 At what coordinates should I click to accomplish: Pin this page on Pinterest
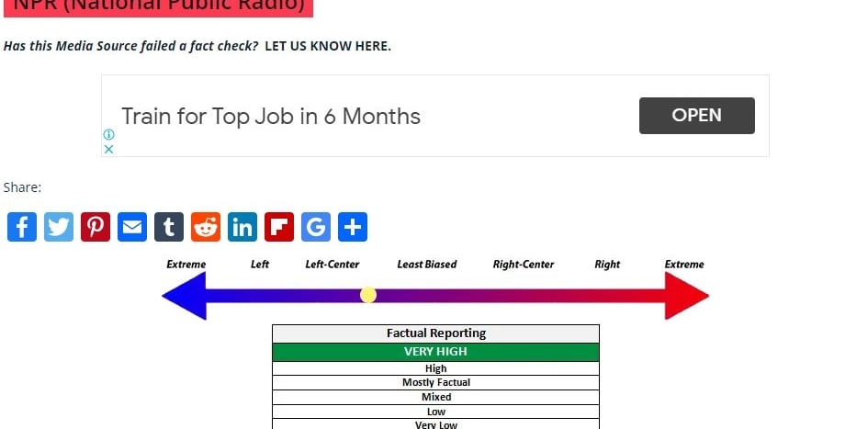(x=96, y=227)
